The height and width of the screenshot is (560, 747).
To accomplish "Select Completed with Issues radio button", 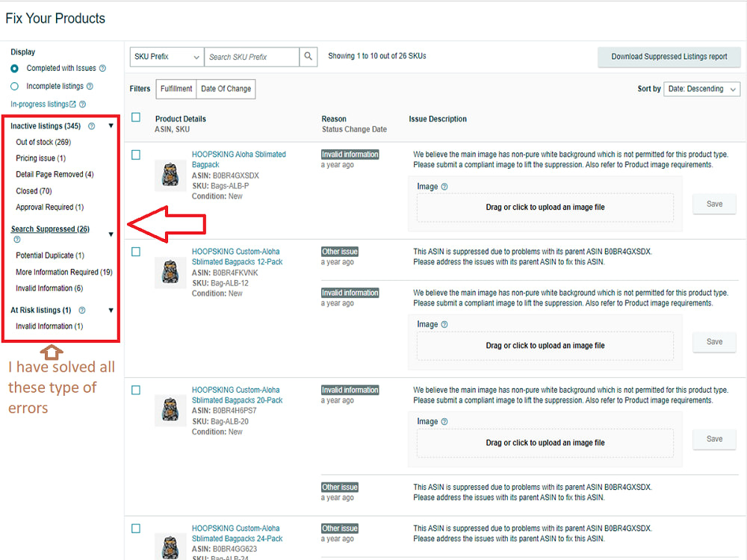I will click(15, 69).
